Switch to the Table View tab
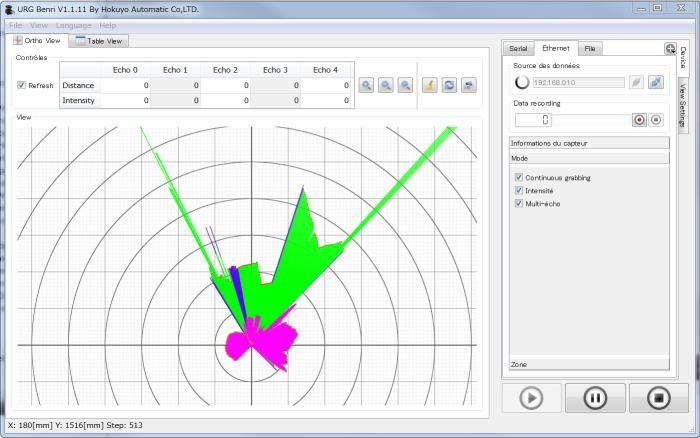700x438 pixels. click(99, 41)
